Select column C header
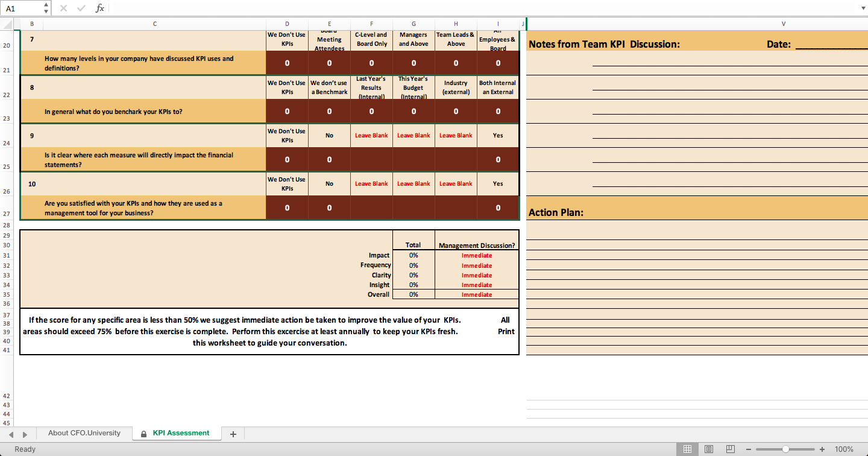The image size is (868, 456). 154,24
